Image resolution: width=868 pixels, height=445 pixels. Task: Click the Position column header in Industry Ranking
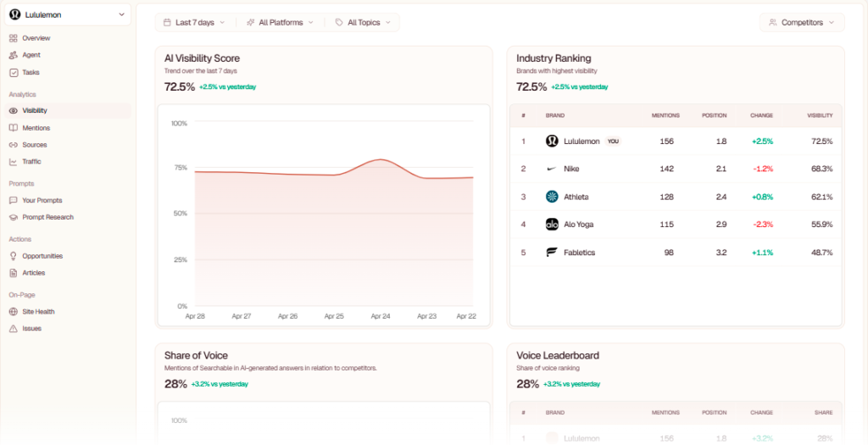pos(714,115)
